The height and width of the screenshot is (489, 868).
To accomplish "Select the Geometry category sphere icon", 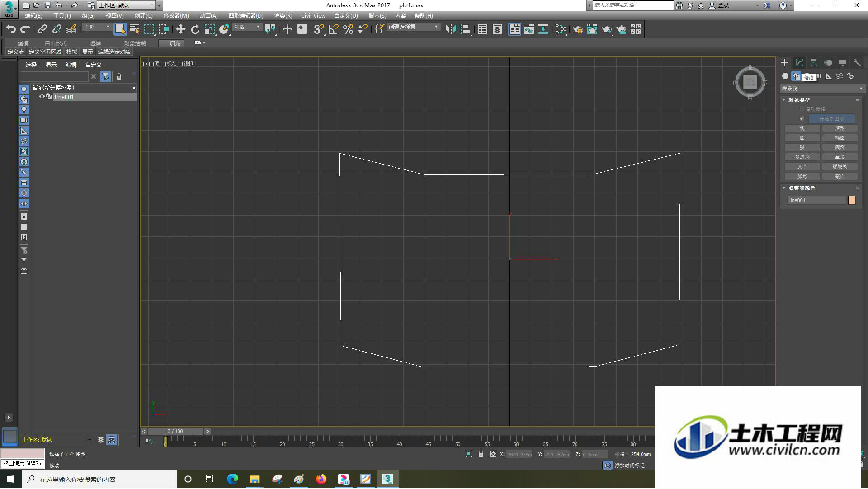I will coord(785,76).
